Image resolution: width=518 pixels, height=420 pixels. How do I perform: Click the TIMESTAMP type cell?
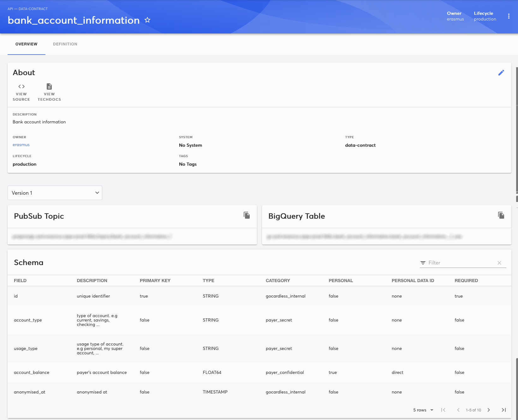coord(215,392)
